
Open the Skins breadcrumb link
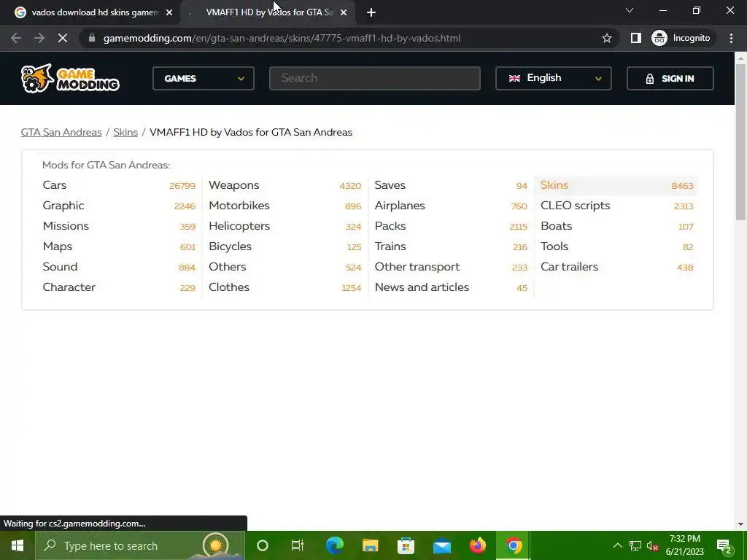125,133
